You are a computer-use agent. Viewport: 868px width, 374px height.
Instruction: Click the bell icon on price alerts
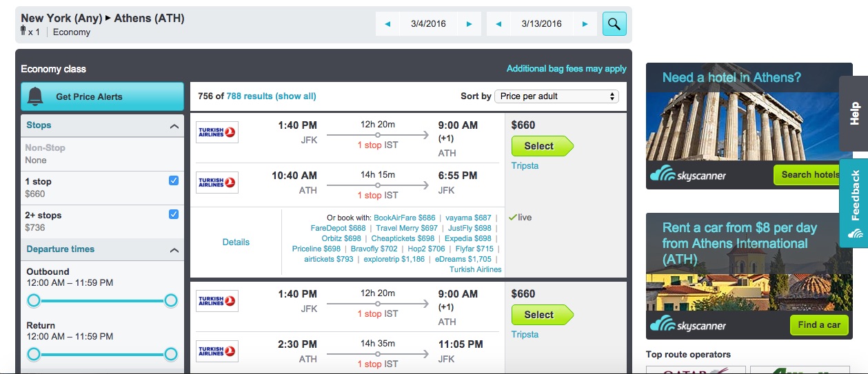coord(35,96)
